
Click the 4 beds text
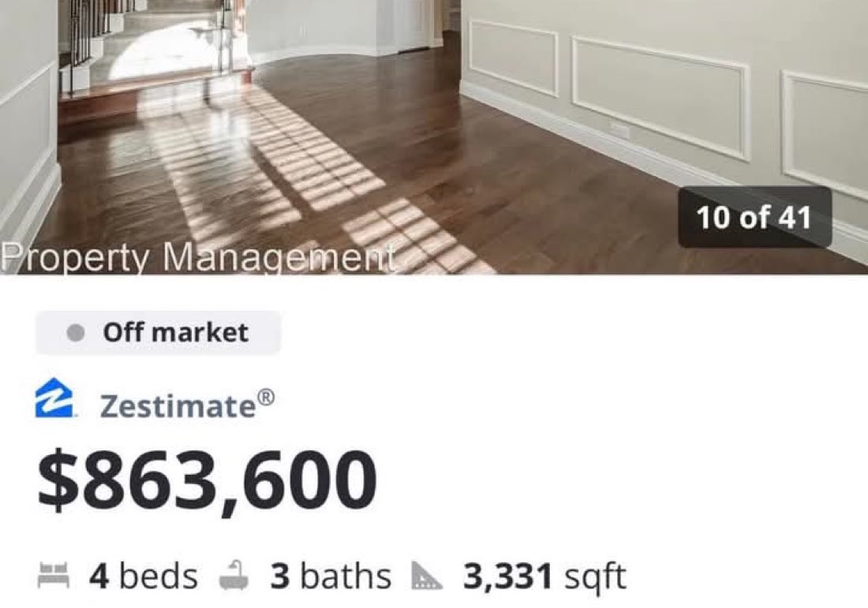[144, 576]
